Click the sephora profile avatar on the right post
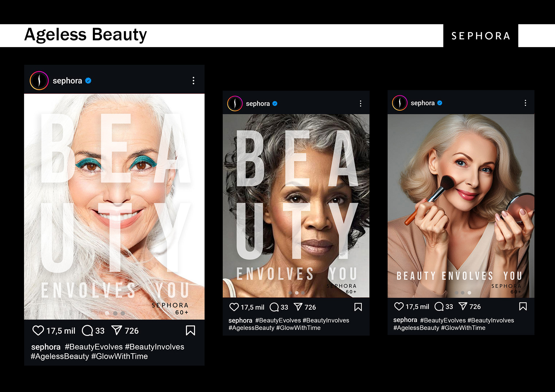555x392 pixels. [x=399, y=103]
